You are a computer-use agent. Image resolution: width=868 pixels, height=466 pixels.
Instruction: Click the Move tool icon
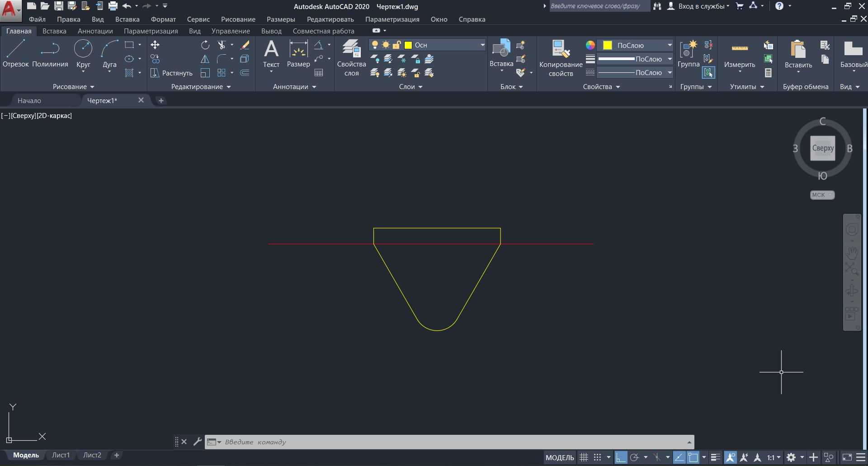pos(155,45)
